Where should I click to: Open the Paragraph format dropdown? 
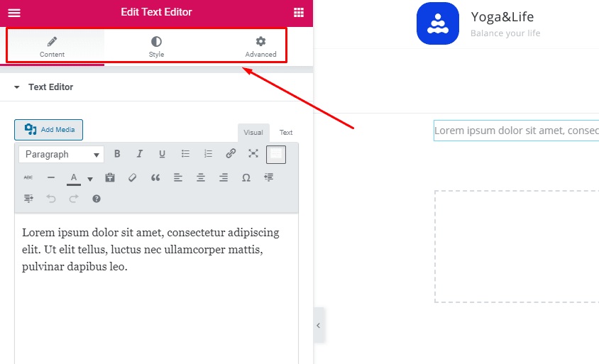tap(62, 154)
